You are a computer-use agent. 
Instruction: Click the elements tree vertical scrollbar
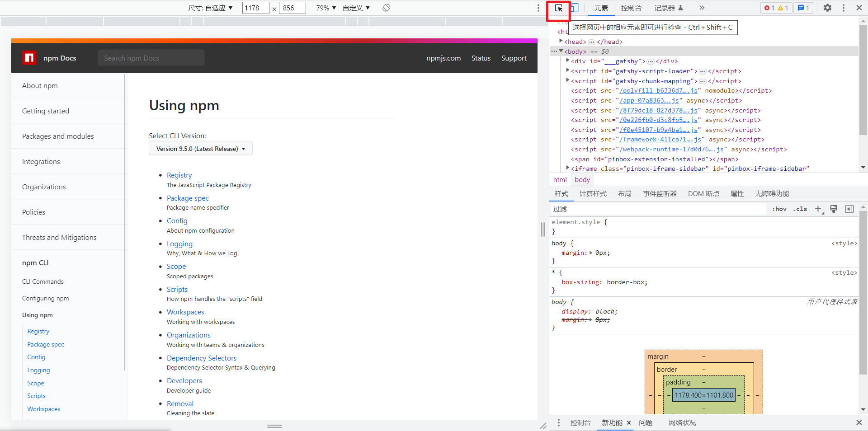click(863, 80)
